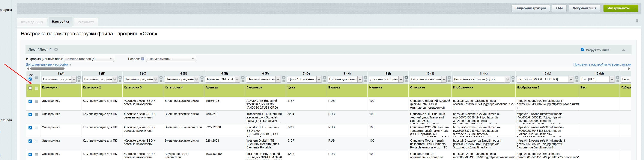The width and height of the screenshot is (644, 160).
Task: Open the row menu for article 7302510
Action: 36,115
